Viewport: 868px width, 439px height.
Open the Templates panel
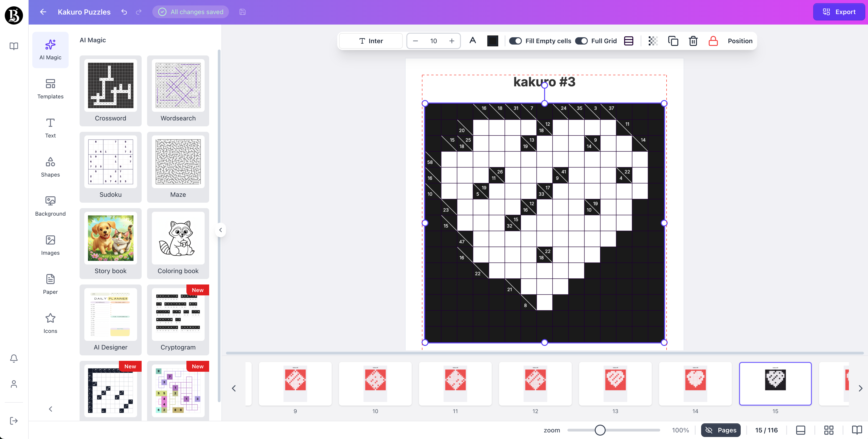(x=50, y=89)
